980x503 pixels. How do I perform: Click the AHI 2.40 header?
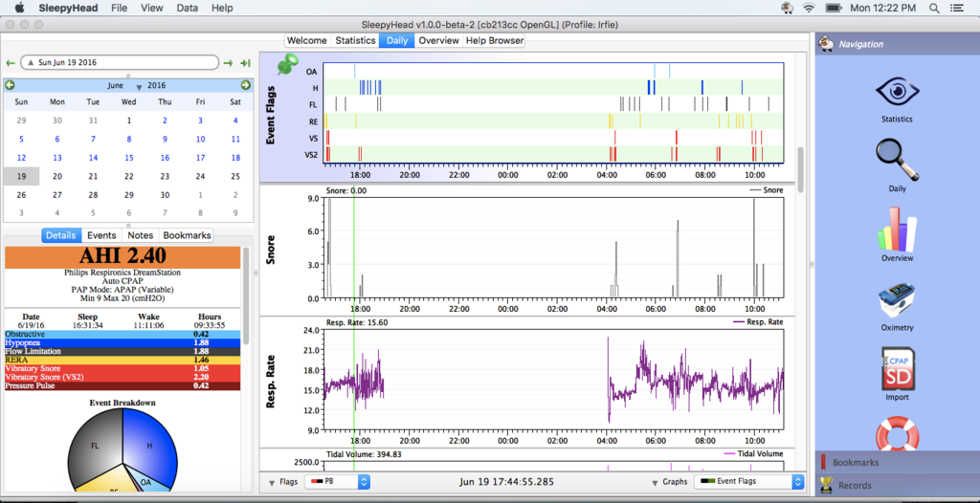pos(122,257)
